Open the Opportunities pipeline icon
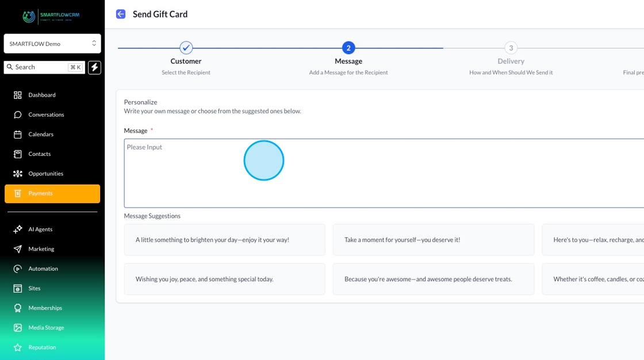Screen dimensions: 644x360 [x=18, y=174]
